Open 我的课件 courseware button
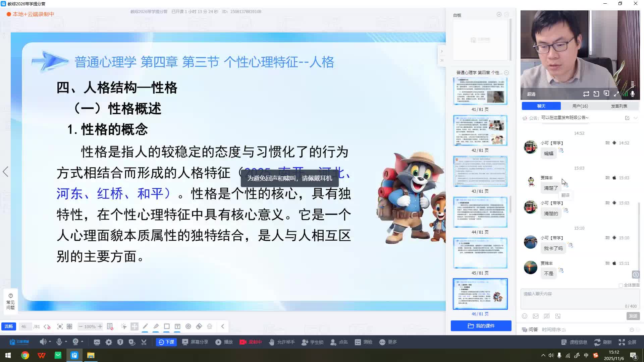 pyautogui.click(x=481, y=326)
